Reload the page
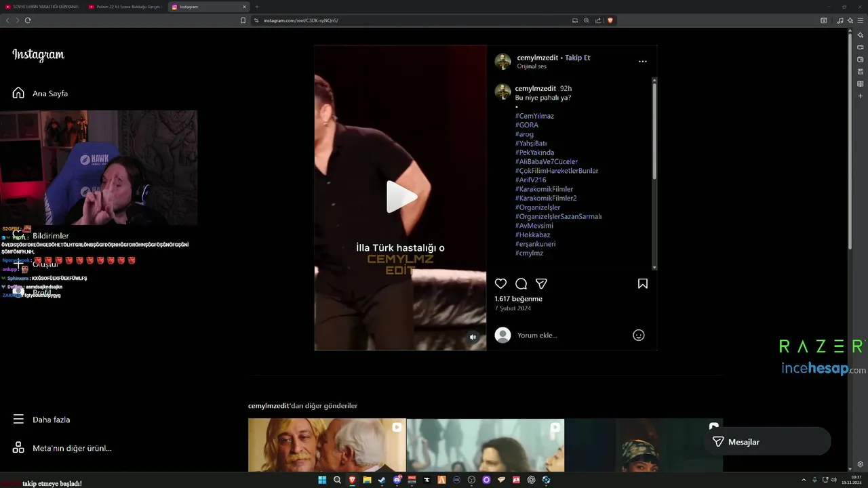 (x=28, y=20)
